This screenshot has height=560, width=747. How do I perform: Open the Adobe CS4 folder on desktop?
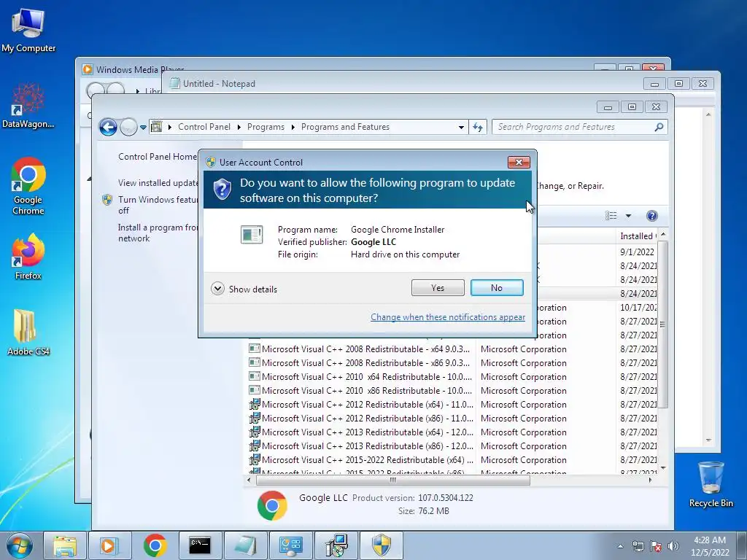tap(28, 332)
